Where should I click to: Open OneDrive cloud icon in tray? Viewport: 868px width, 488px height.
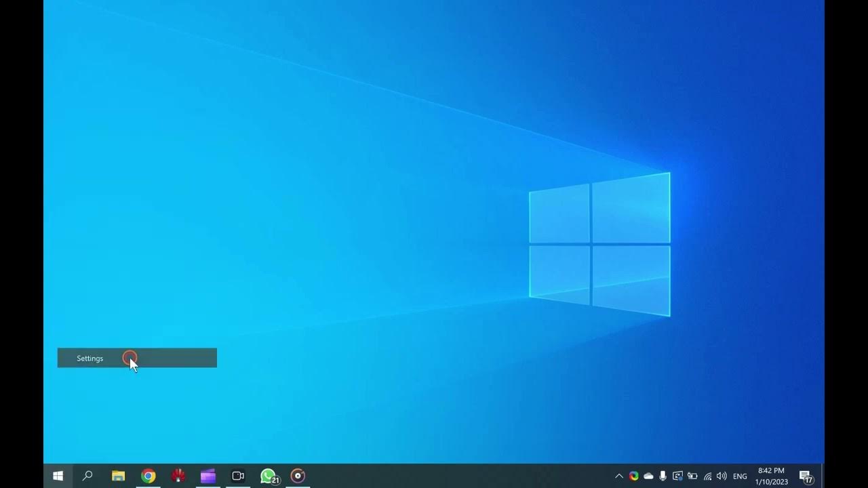point(648,476)
